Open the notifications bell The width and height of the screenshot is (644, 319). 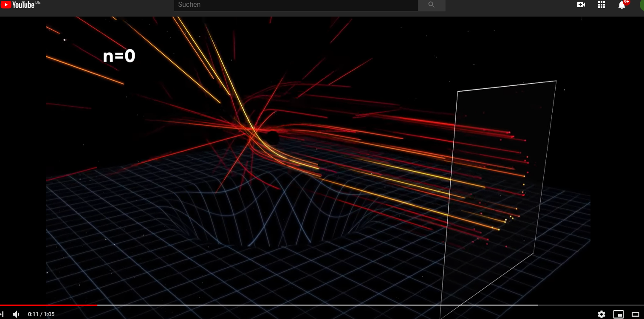622,5
